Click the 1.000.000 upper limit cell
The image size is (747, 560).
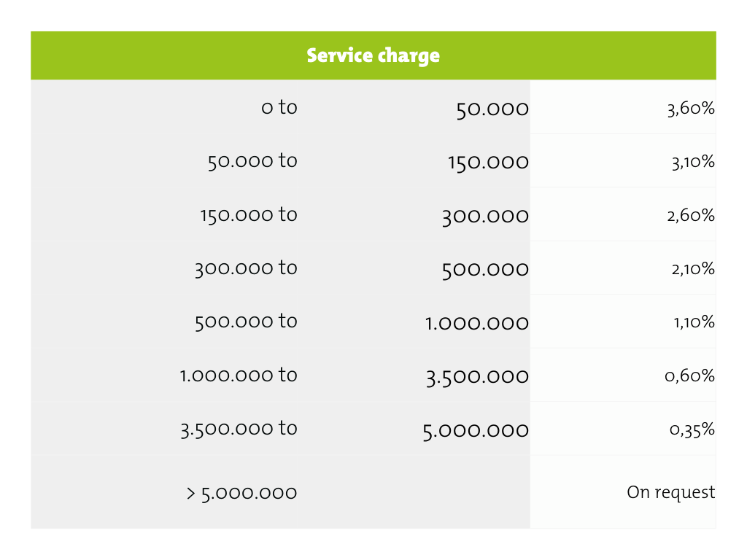477,323
